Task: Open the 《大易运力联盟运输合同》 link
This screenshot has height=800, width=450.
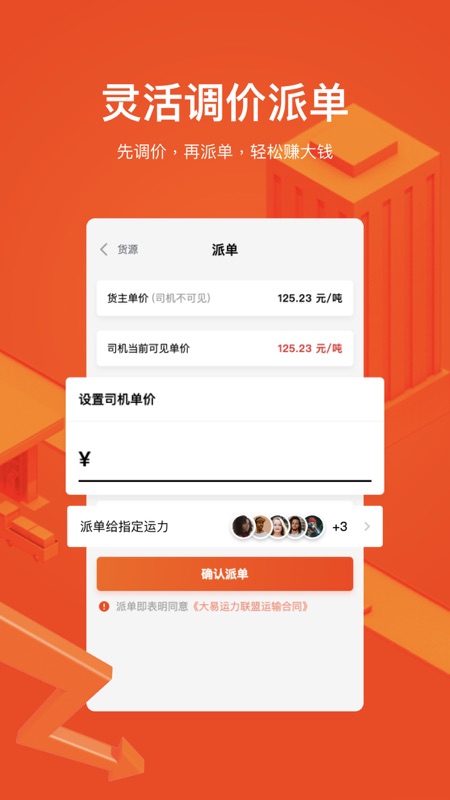Action: pyautogui.click(x=251, y=606)
